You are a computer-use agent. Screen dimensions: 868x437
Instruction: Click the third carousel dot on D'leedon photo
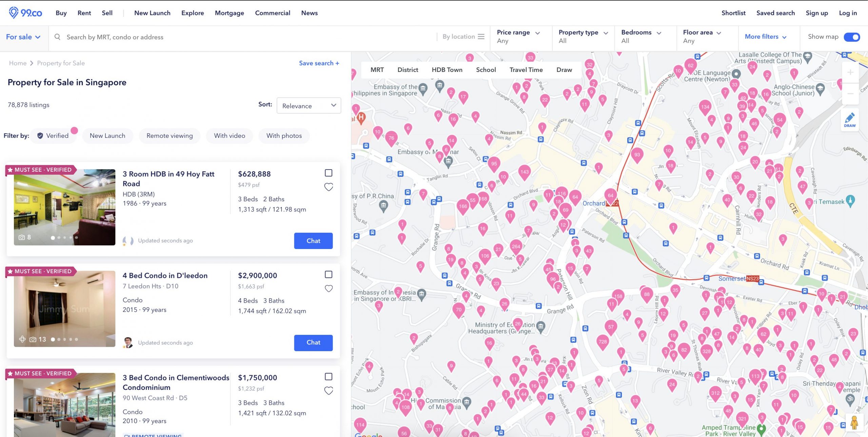[64, 339]
